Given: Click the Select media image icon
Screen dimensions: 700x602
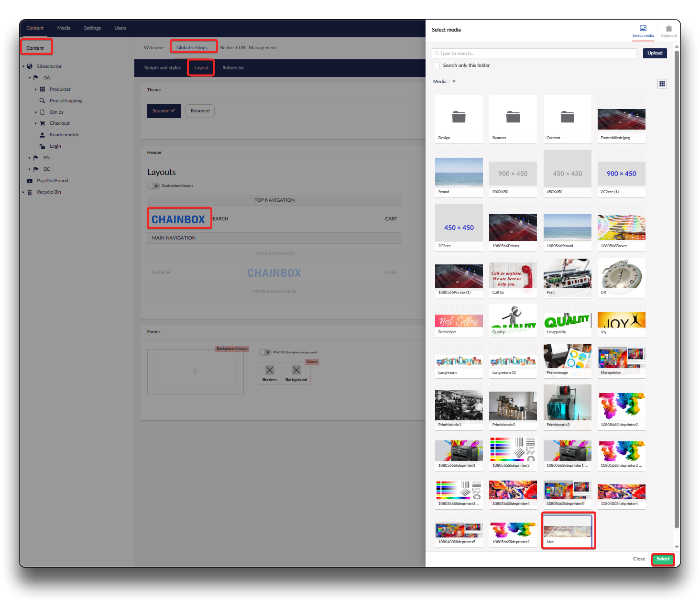Looking at the screenshot, I should click(x=643, y=29).
